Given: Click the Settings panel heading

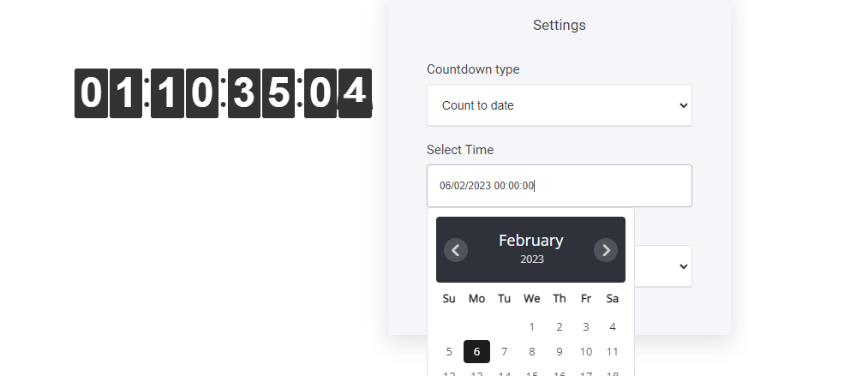Looking at the screenshot, I should pyautogui.click(x=559, y=26).
